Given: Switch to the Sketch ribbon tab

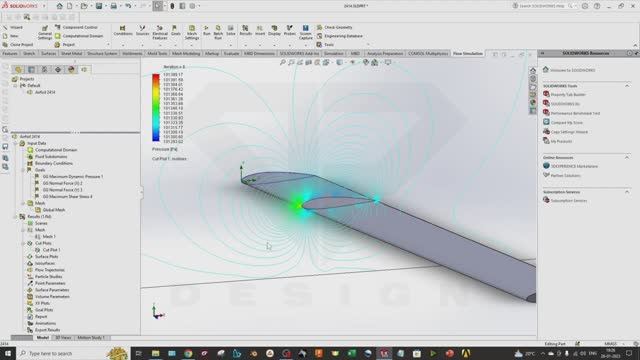Looking at the screenshot, I should (x=29, y=53).
